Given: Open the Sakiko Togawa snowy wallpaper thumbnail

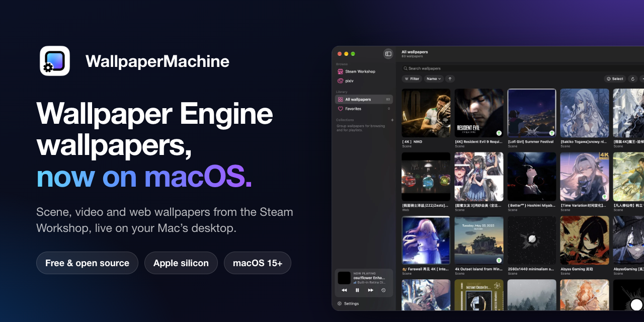Looking at the screenshot, I should [585, 113].
